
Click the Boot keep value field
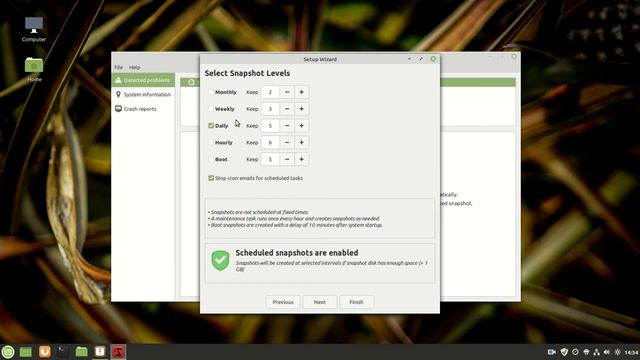click(270, 159)
